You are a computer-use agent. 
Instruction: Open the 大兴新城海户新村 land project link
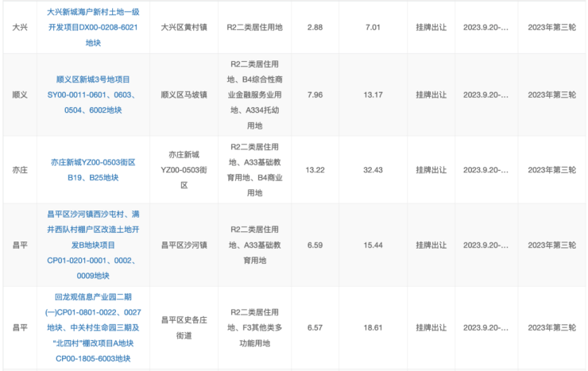tap(93, 26)
